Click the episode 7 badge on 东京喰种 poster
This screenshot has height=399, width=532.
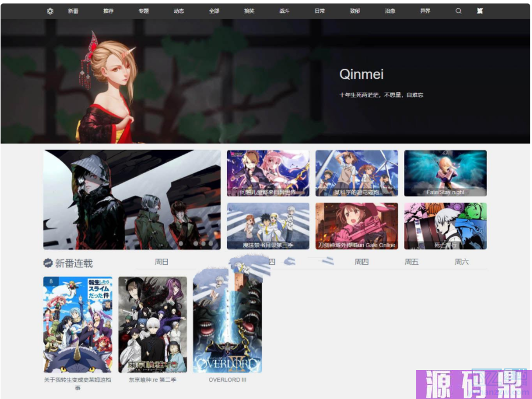pos(126,281)
